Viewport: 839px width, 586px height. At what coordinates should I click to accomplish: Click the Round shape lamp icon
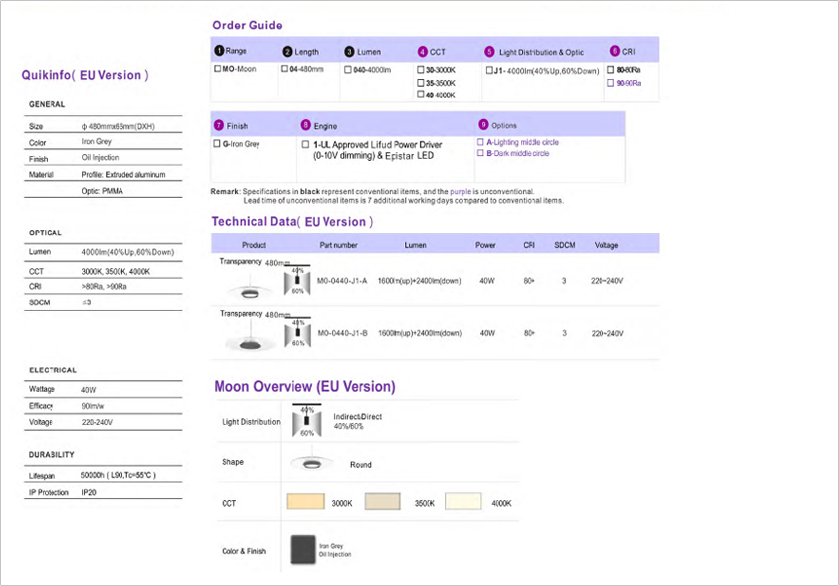[311, 464]
